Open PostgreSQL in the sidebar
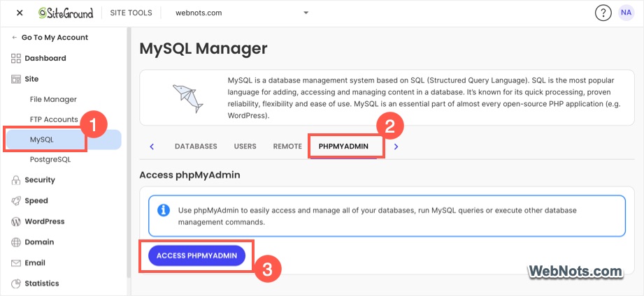This screenshot has width=644, height=296. [x=50, y=159]
